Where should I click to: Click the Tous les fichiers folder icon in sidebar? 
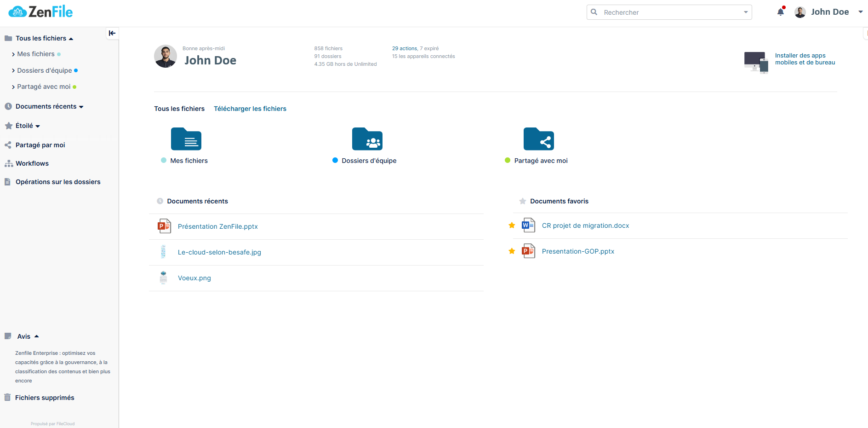8,38
